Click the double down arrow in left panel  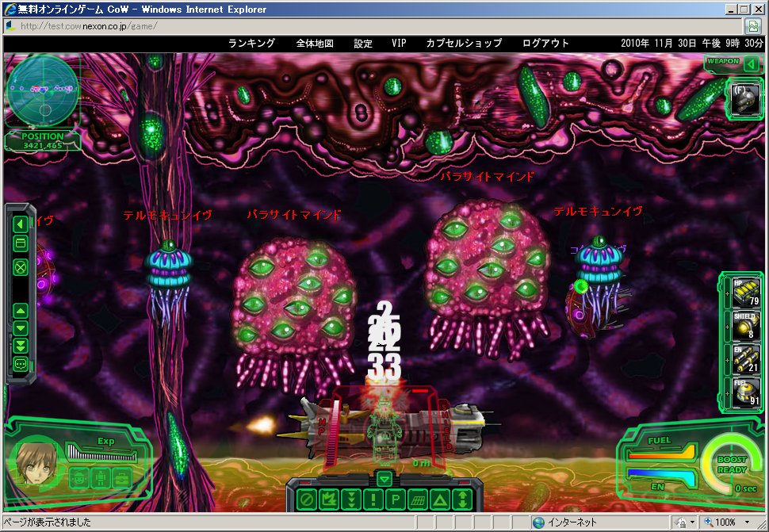coord(20,346)
